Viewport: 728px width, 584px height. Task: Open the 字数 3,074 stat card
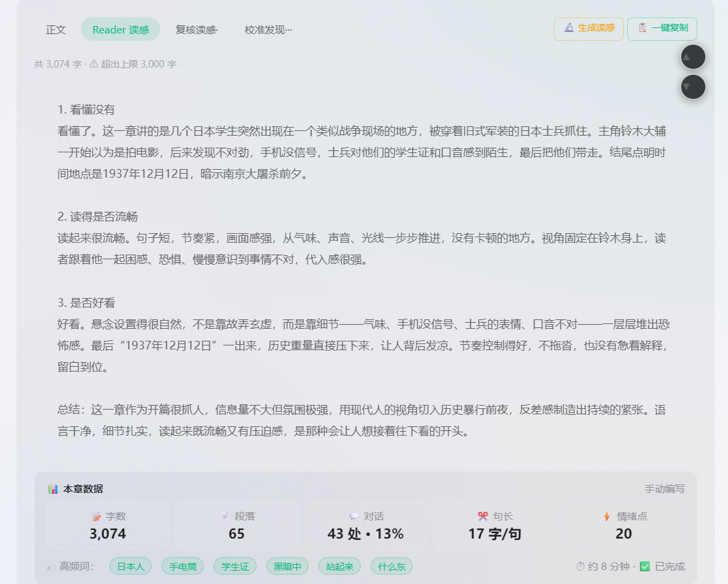click(x=108, y=525)
